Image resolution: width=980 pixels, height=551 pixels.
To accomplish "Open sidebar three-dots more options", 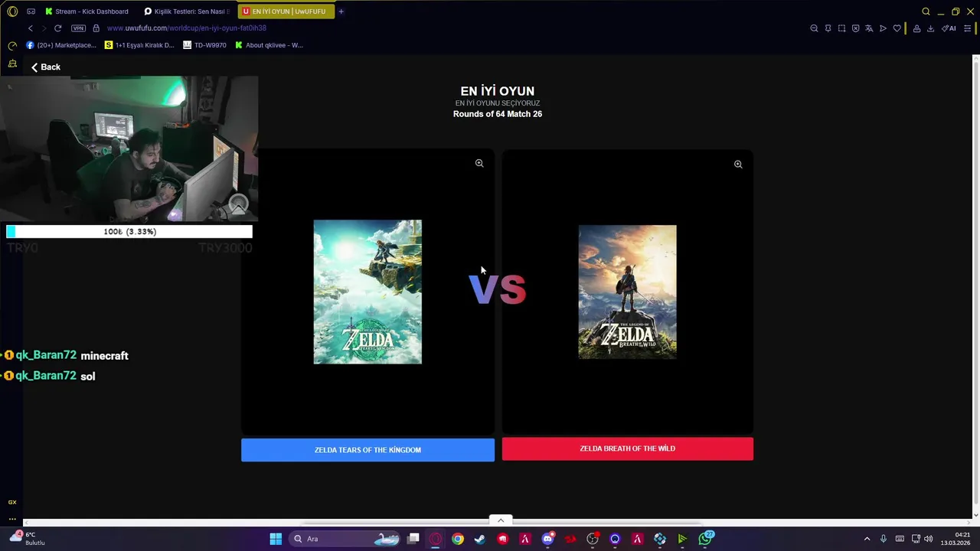I will pos(12,519).
